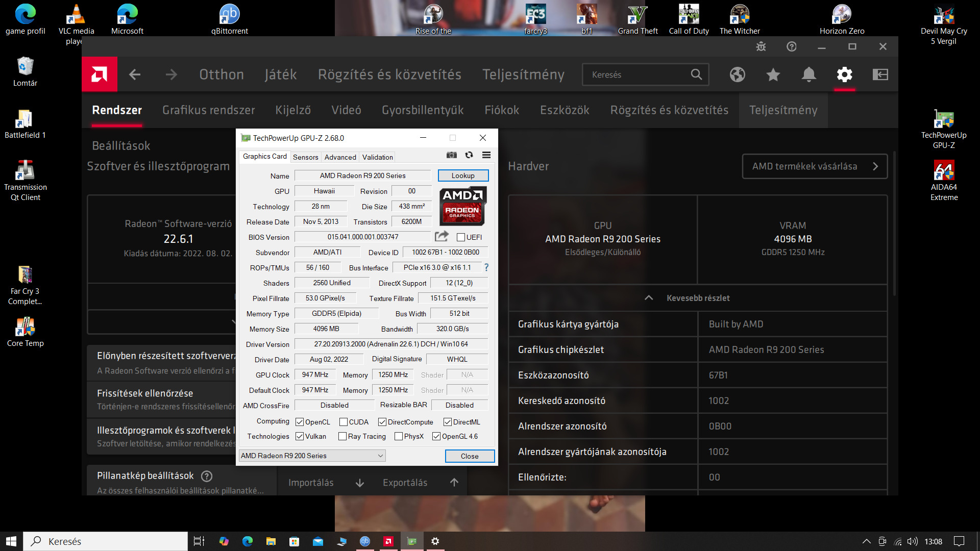Collapse the Kevesebb részlet details section

pyautogui.click(x=697, y=298)
